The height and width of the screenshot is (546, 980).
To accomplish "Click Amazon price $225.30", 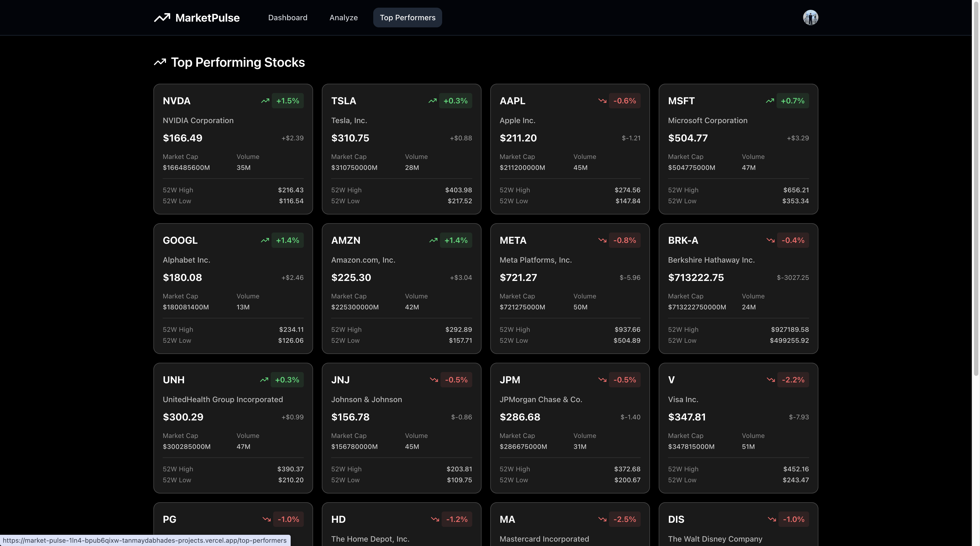I will coord(351,278).
